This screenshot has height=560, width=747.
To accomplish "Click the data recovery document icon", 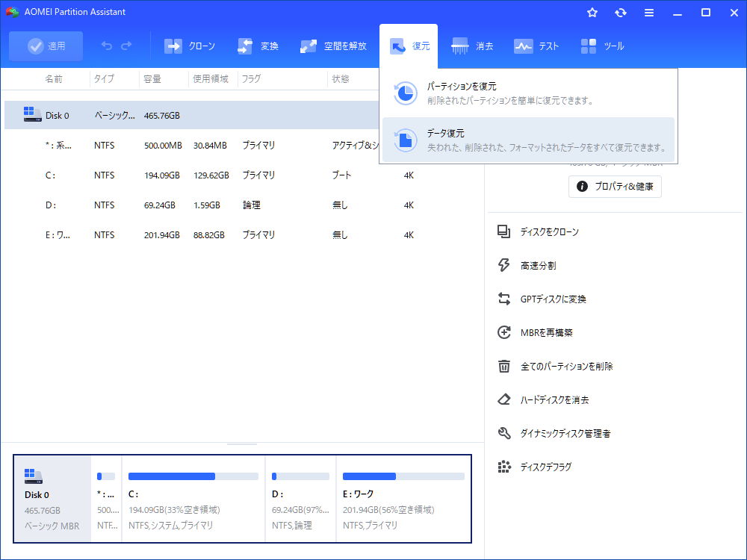I will tap(405, 140).
